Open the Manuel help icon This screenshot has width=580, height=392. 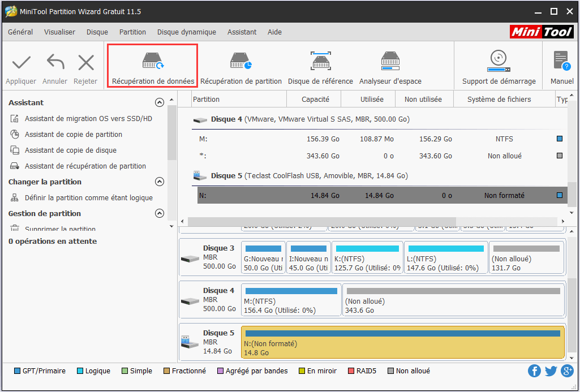562,61
